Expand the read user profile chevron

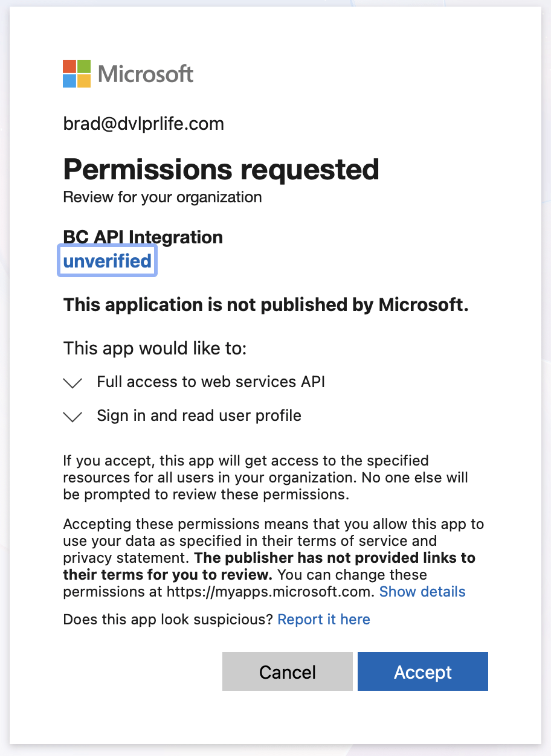click(x=72, y=417)
